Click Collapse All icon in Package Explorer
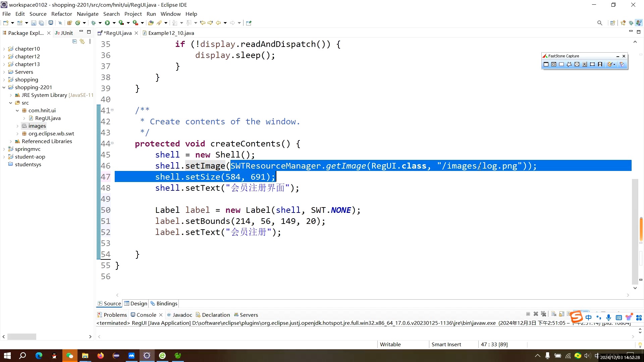The width and height of the screenshot is (644, 362). click(x=74, y=42)
